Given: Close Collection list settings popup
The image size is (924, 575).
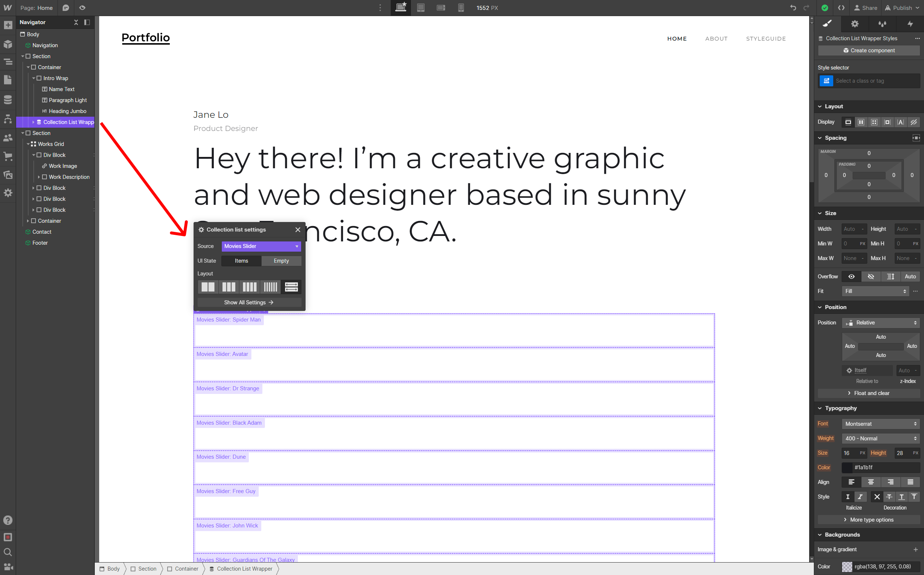Looking at the screenshot, I should [298, 230].
